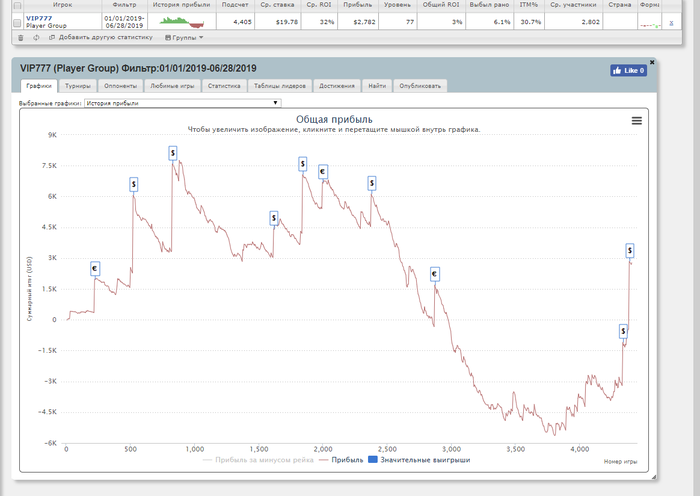This screenshot has width=700, height=496.
Task: Click the dollar marker near game 1,850
Action: [x=303, y=164]
